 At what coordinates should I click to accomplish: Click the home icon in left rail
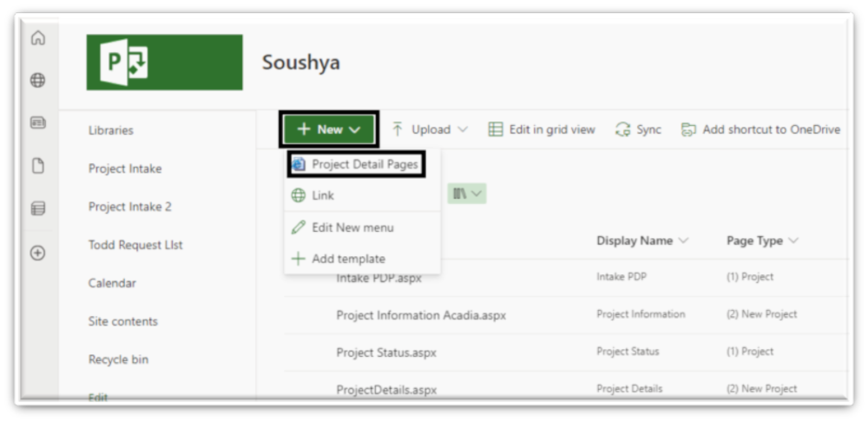37,39
